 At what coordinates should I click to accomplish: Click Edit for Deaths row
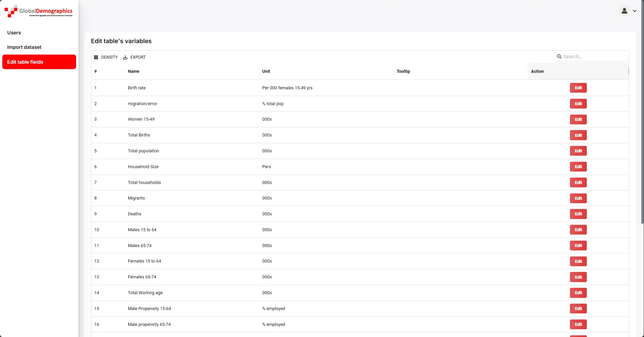[x=578, y=214]
